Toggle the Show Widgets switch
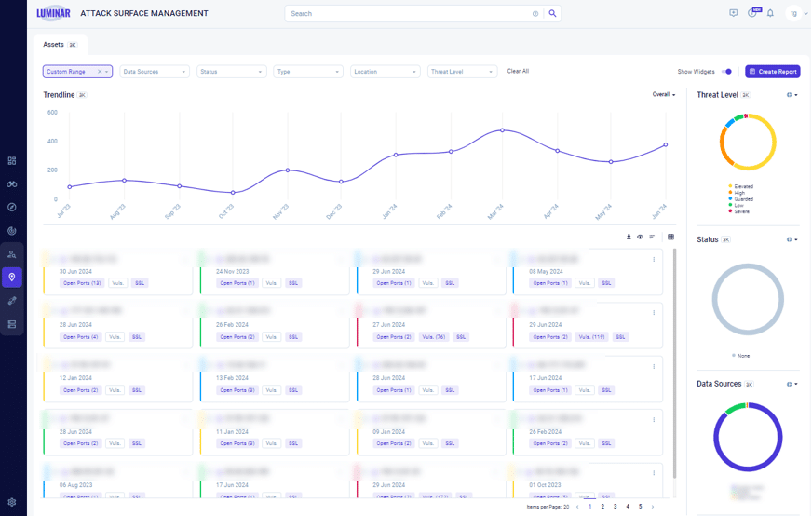This screenshot has height=516, width=812. 727,72
